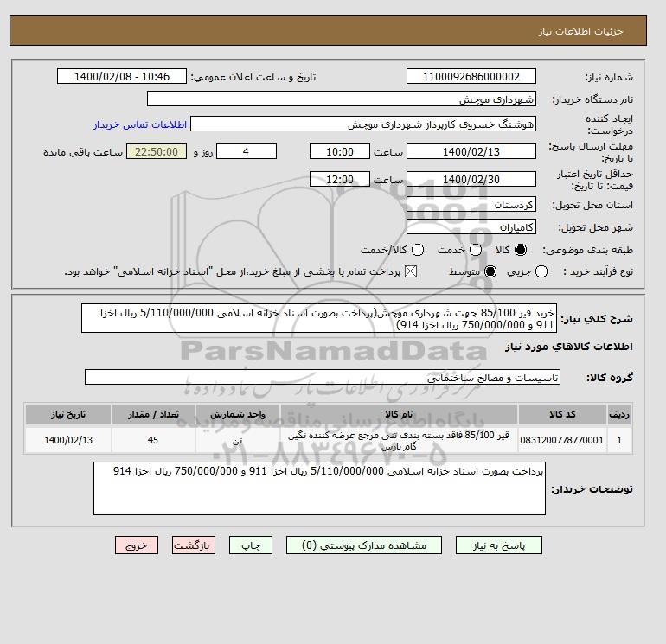Image resolution: width=666 pixels, height=644 pixels.
Task: Click the price validity date 1400/02/30 field
Action: (x=471, y=179)
